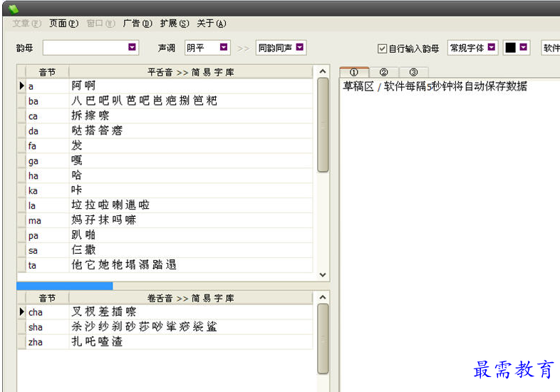560x392 pixels.
Task: Open the 页面(P) menu
Action: (x=63, y=24)
